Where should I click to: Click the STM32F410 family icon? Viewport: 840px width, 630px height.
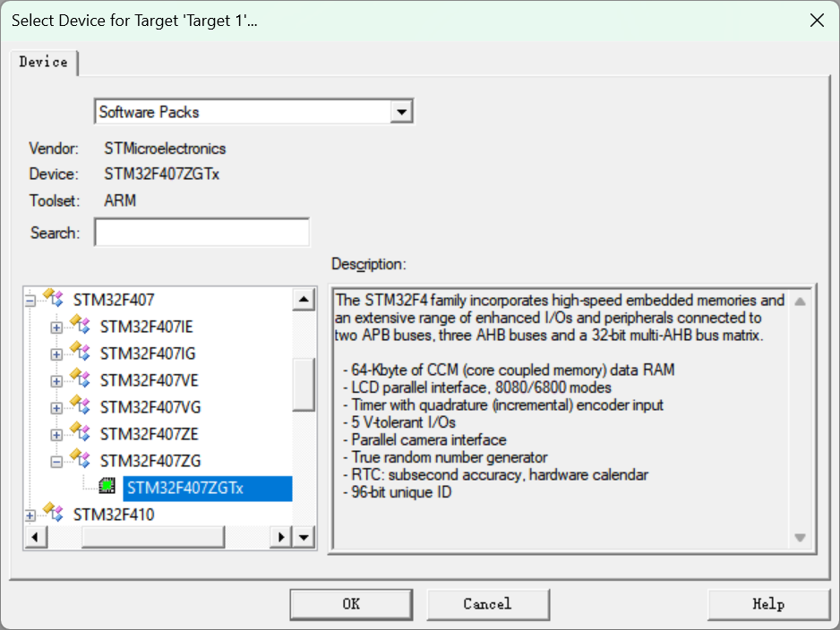click(x=54, y=512)
